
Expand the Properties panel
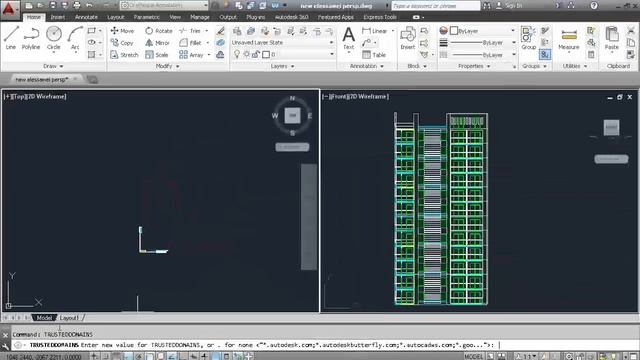(x=474, y=66)
